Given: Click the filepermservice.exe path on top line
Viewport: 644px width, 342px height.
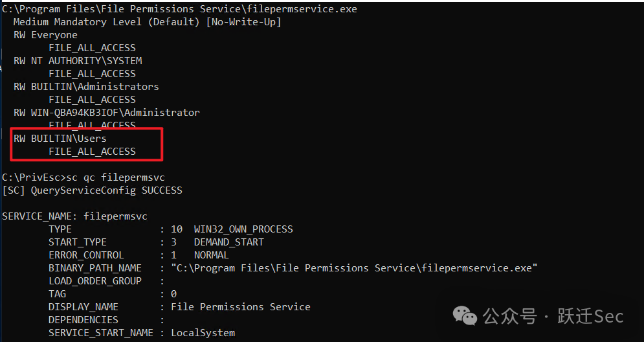Looking at the screenshot, I should click(x=179, y=9).
